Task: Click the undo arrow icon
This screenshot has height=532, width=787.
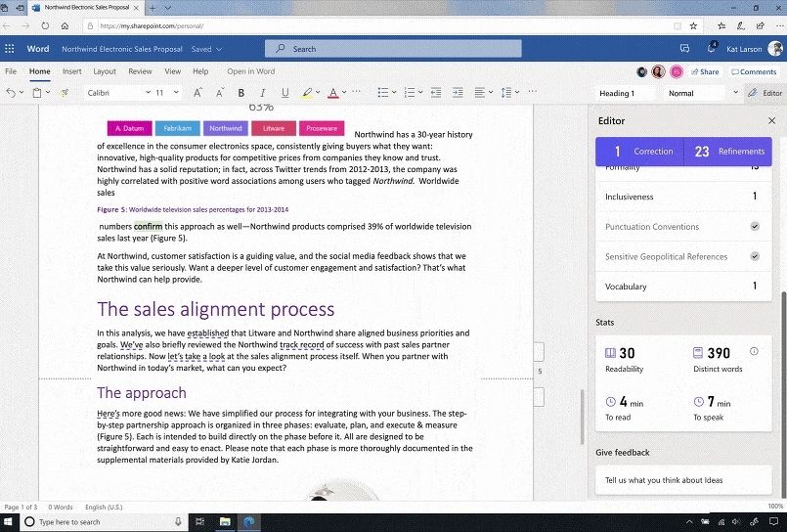Action: coord(11,93)
